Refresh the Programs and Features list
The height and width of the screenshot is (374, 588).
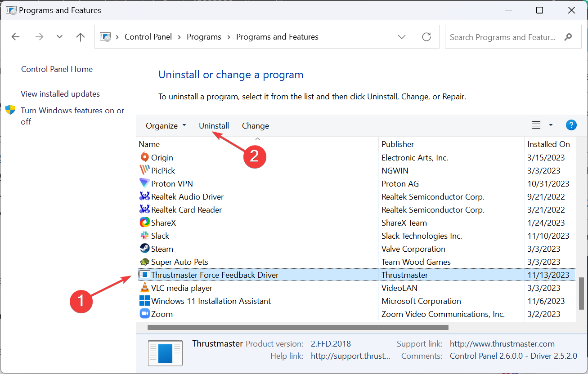point(426,37)
